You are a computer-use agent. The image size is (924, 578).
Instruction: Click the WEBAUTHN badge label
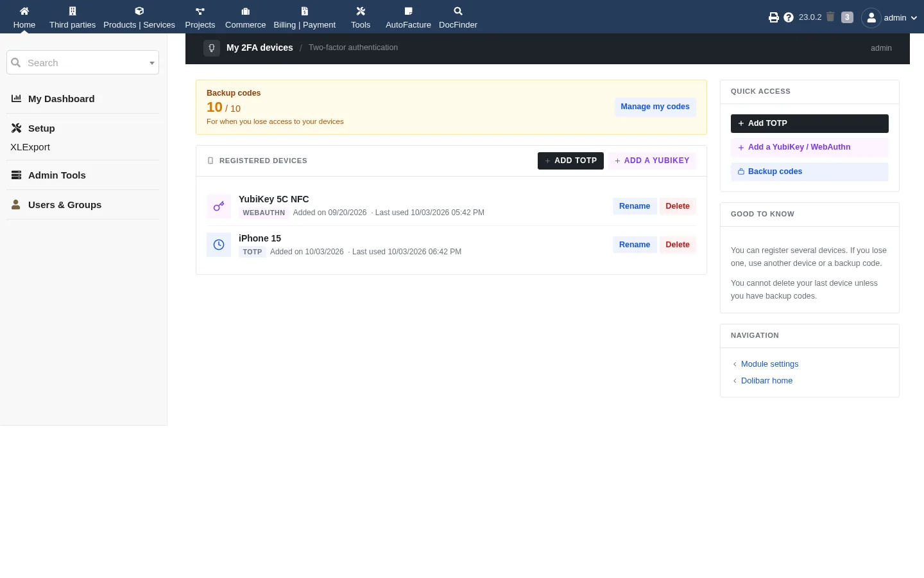point(264,213)
